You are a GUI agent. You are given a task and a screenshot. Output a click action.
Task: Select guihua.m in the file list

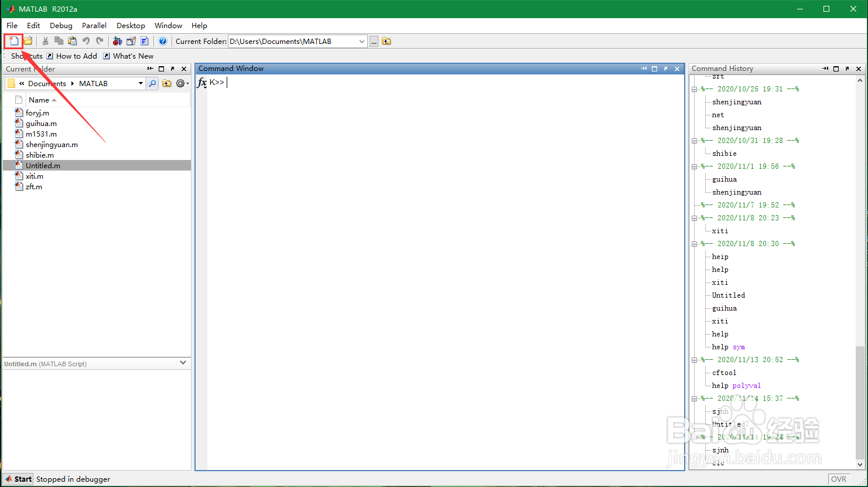pos(41,123)
